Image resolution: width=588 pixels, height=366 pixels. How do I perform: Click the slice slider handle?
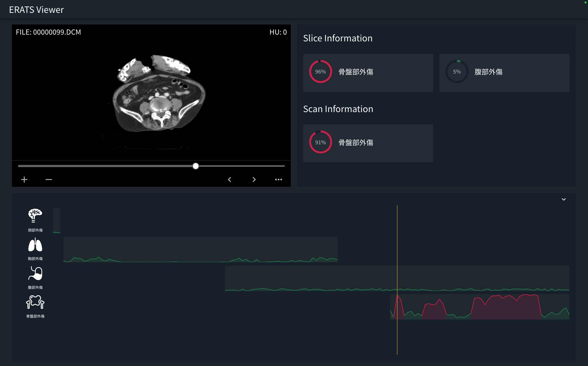196,166
